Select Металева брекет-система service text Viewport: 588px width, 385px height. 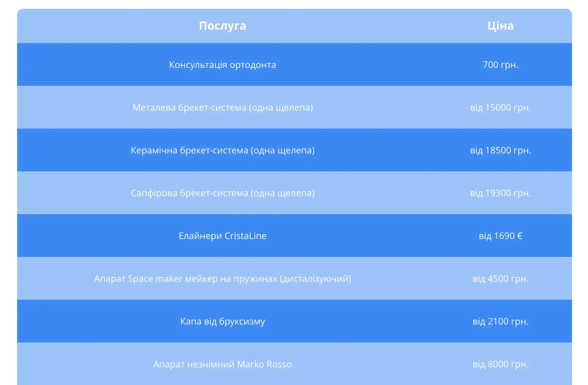[222, 107]
